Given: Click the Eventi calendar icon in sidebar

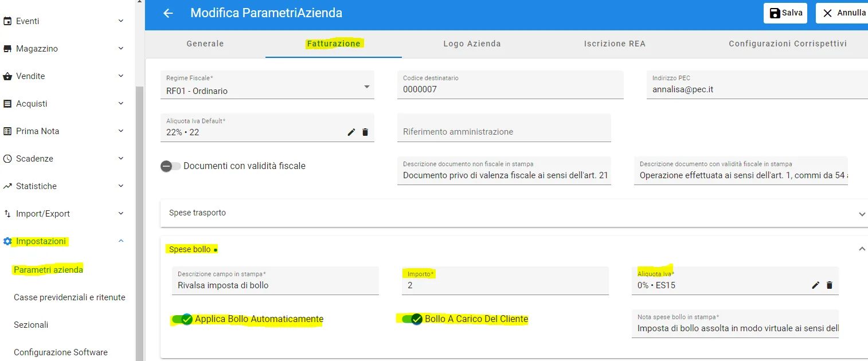Looking at the screenshot, I should (7, 21).
